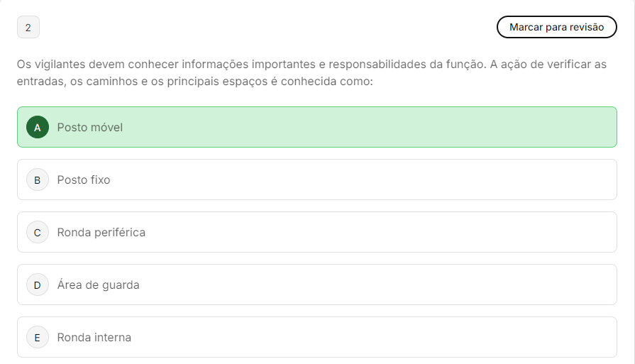The height and width of the screenshot is (364, 635).
Task: Click the letter C circle badge
Action: coord(38,232)
